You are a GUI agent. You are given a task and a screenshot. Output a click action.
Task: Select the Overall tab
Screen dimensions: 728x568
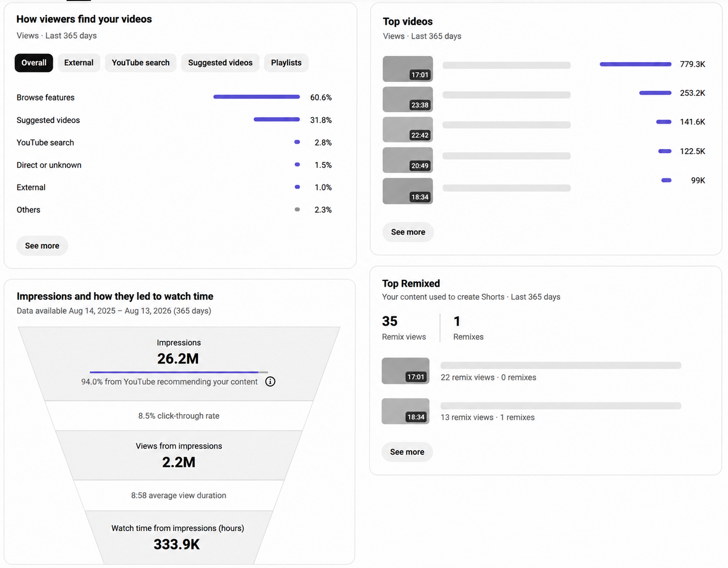34,63
